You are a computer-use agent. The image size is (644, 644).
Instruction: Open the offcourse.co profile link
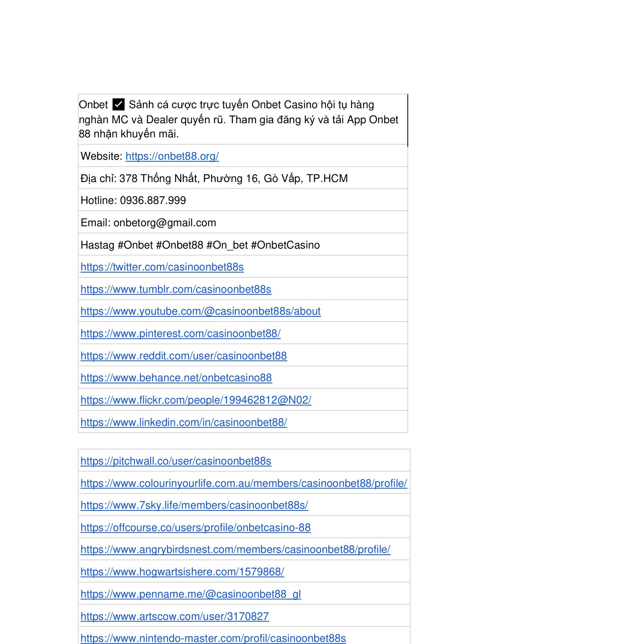point(195,528)
